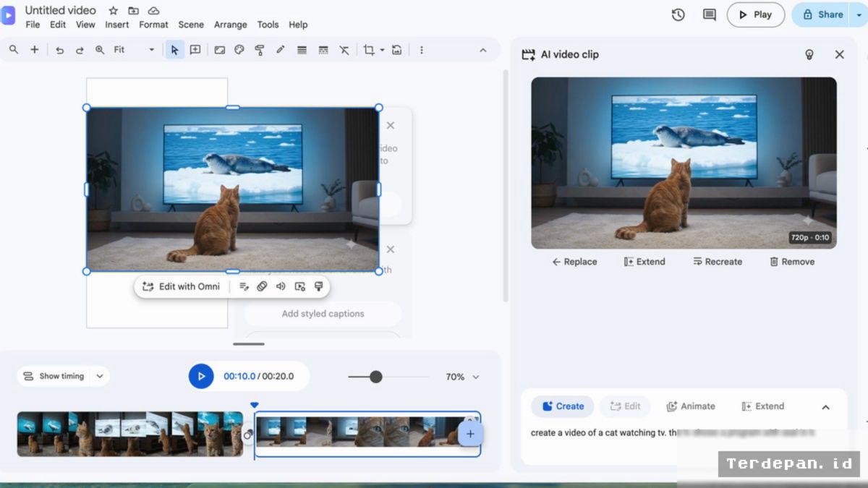Screen dimensions: 868x488
Task: Click Replace under the AI video preview
Action: pos(574,262)
